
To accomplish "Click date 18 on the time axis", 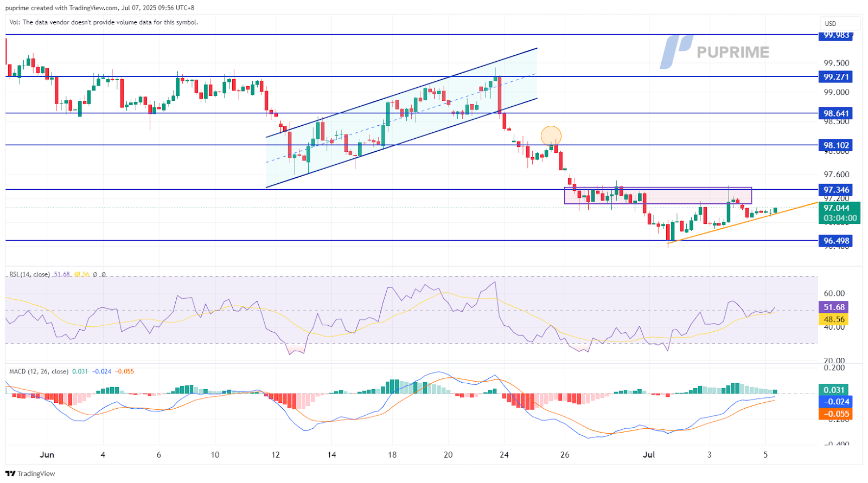I will 392,454.
